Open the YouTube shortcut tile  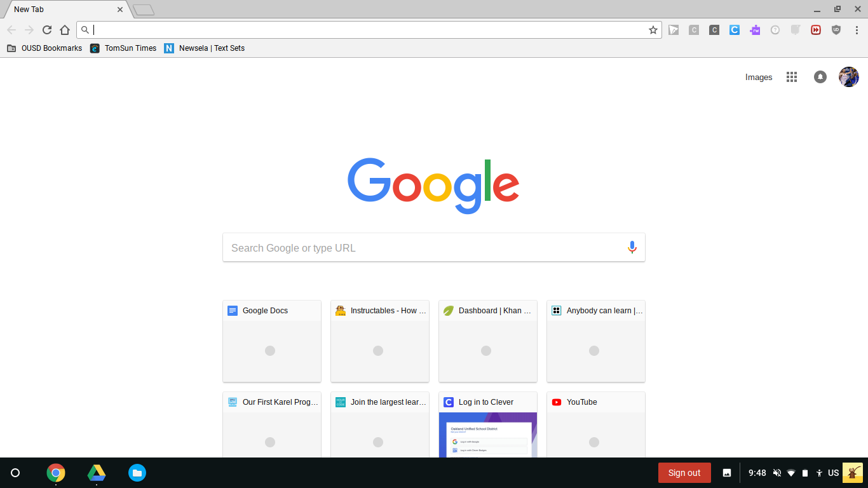(x=596, y=424)
